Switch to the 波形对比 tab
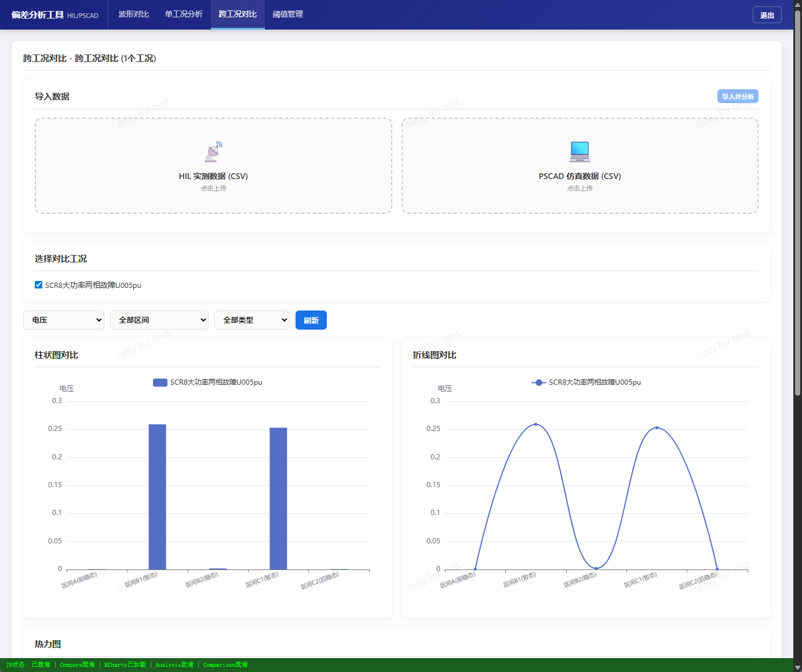802x672 pixels. coord(134,14)
